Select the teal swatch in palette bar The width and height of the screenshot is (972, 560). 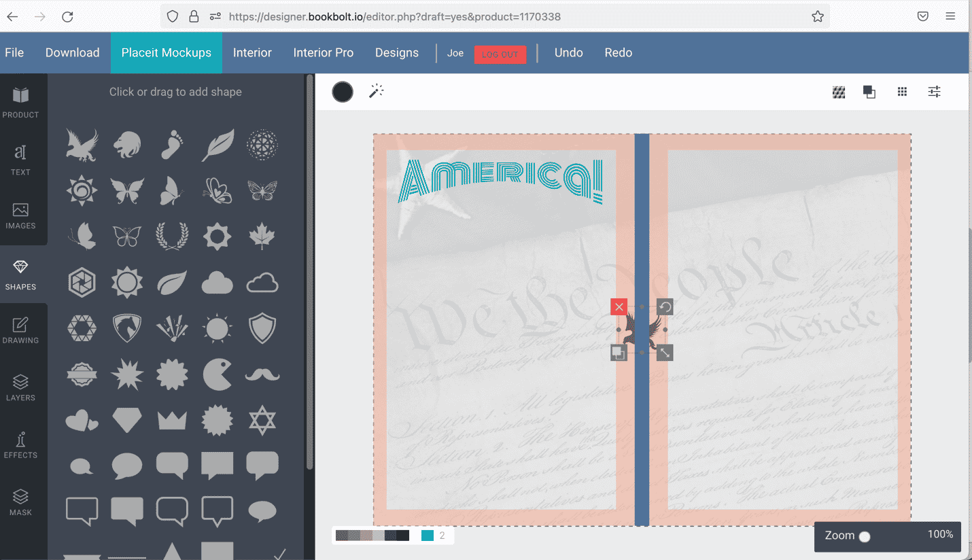coord(428,536)
